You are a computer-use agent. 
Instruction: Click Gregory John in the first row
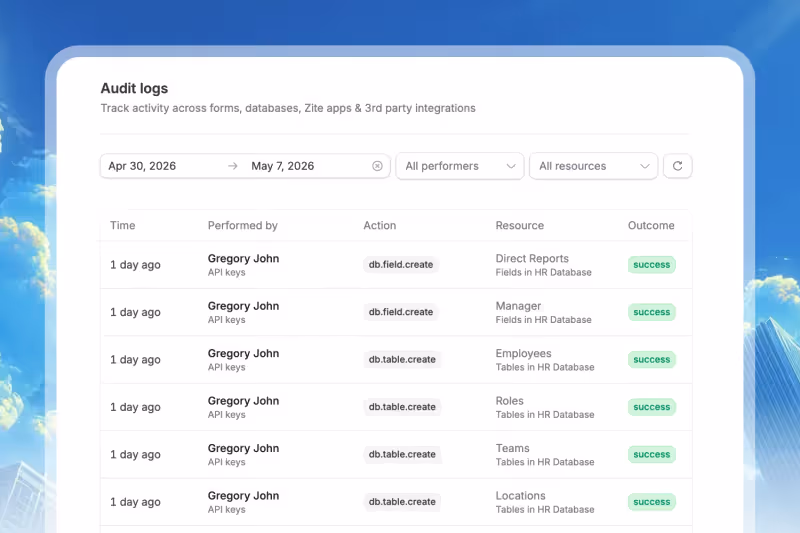click(x=243, y=259)
